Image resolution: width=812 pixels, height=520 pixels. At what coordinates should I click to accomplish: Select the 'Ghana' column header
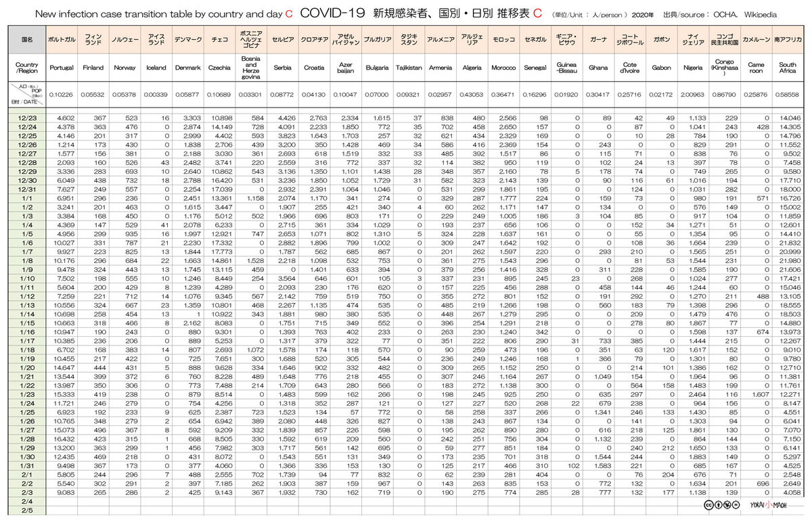pyautogui.click(x=598, y=68)
